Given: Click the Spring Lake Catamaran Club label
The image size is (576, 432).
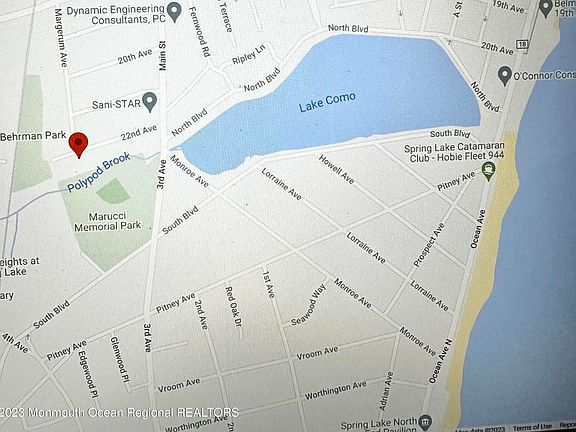Looking at the screenshot, I should 454,154.
